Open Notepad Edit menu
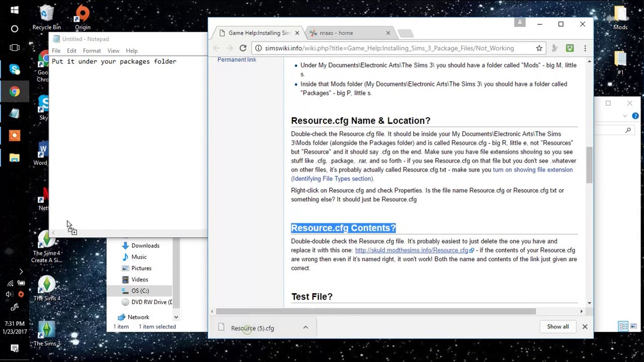Image resolution: width=644 pixels, height=362 pixels. 71,51
